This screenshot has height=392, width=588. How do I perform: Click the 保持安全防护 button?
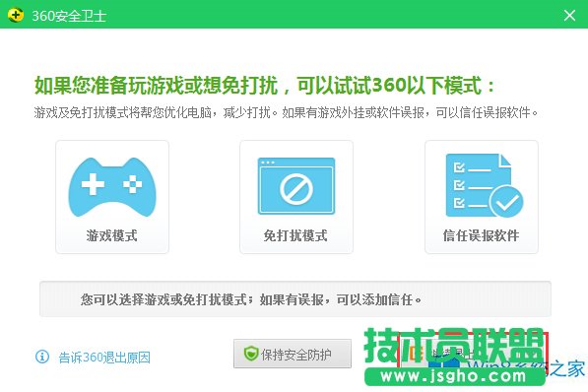click(x=293, y=354)
